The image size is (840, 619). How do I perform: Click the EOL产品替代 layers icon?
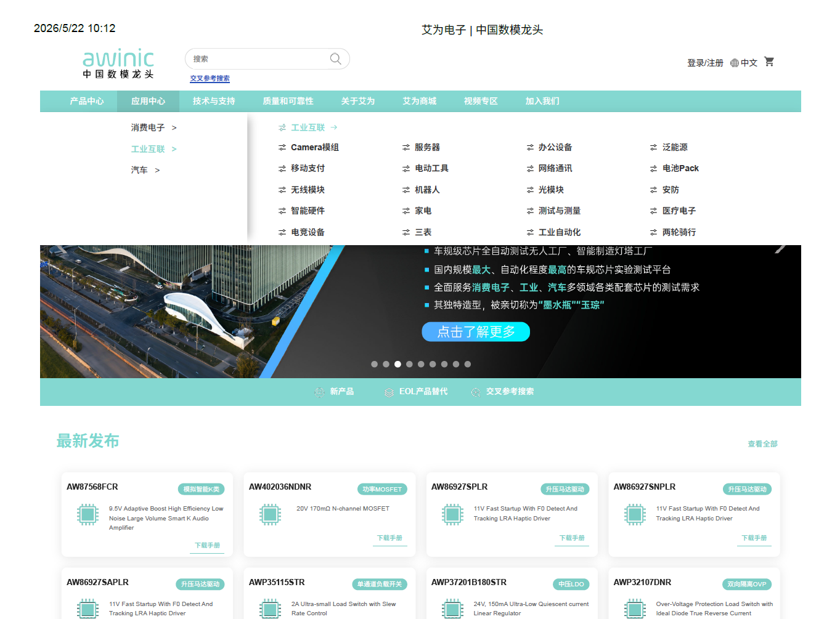click(389, 392)
